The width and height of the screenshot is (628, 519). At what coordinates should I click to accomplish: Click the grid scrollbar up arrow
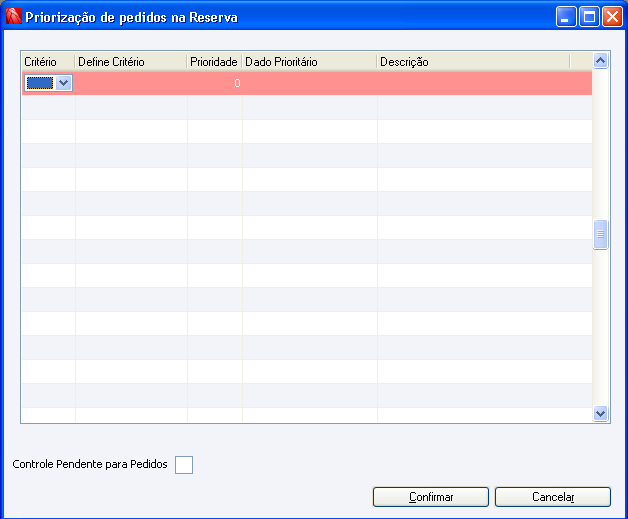[600, 61]
